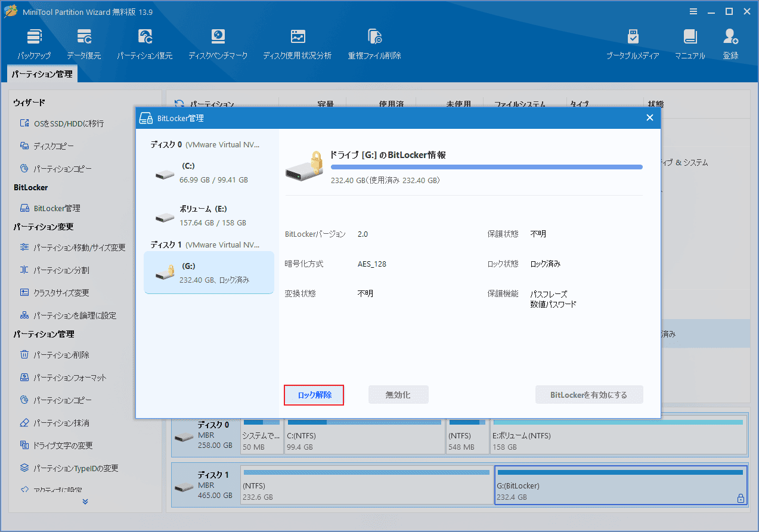This screenshot has height=532, width=759.
Task: Choose Change Drive Letter (ドライブ文字の変更)
Action: coord(56,446)
